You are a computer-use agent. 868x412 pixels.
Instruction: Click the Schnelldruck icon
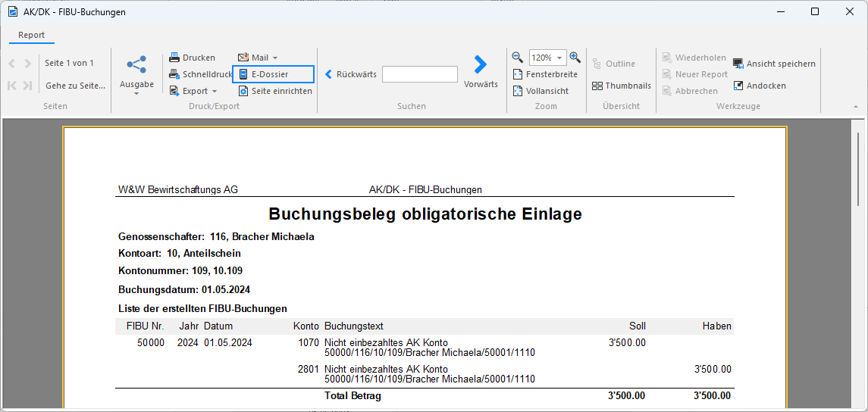(174, 74)
